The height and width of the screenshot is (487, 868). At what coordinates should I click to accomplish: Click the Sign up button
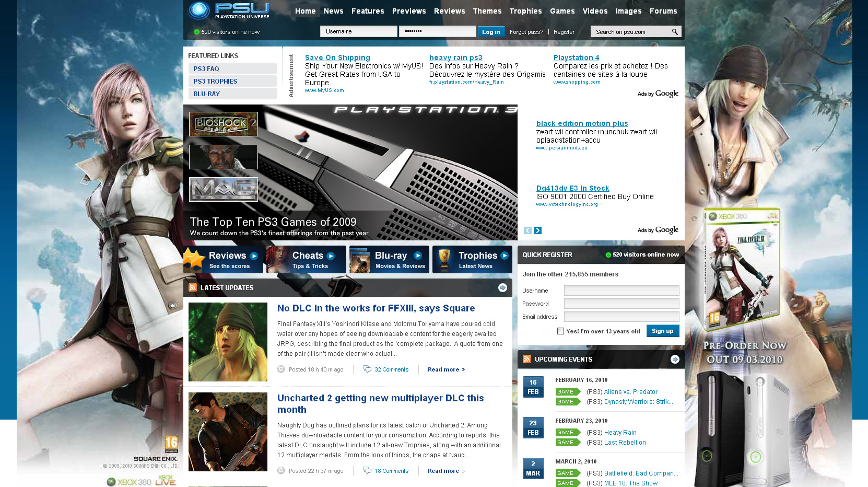tap(663, 331)
